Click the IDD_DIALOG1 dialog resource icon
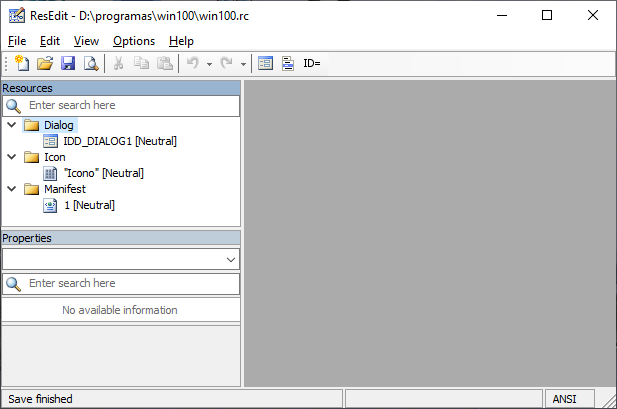617x409 pixels. click(50, 141)
